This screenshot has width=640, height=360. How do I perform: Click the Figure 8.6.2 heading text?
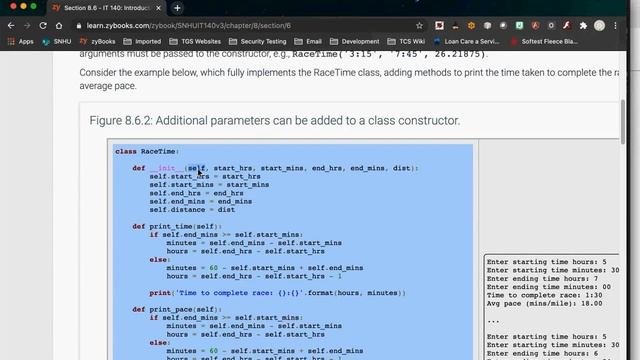274,120
